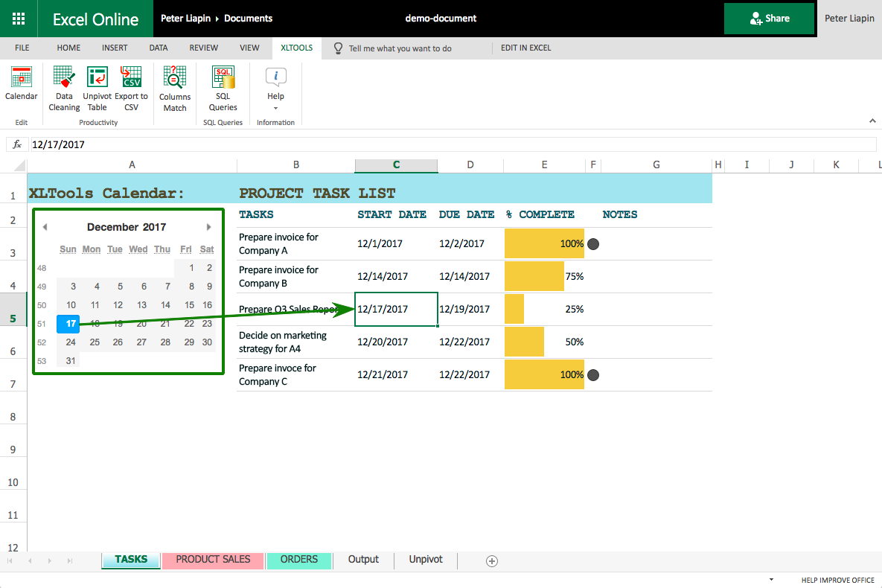Click the fx insert function icon

(x=17, y=144)
